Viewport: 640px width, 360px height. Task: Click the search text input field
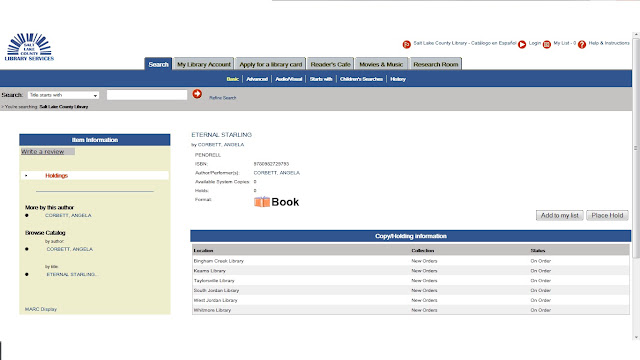147,95
